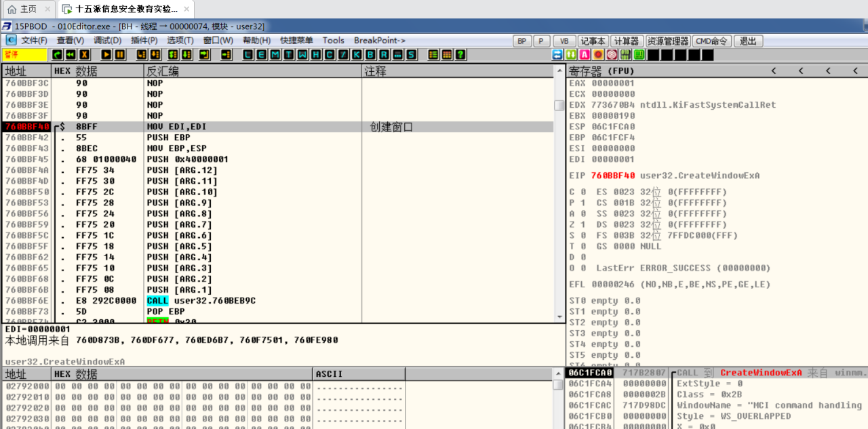
Task: Click the CMD命令 button
Action: coord(711,41)
